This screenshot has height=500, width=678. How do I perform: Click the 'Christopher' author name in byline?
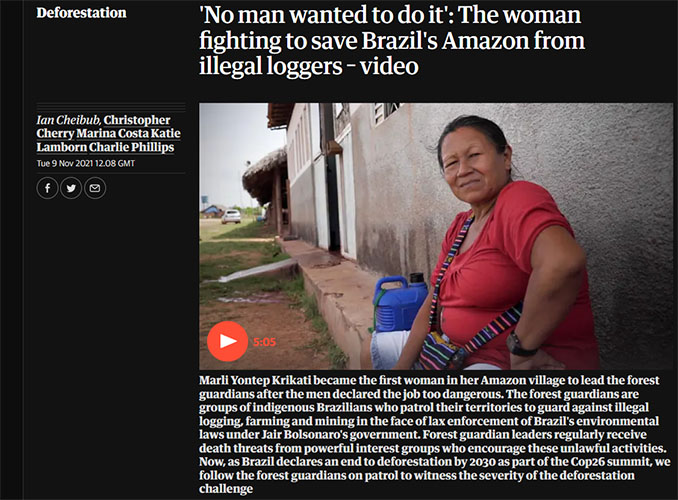137,120
